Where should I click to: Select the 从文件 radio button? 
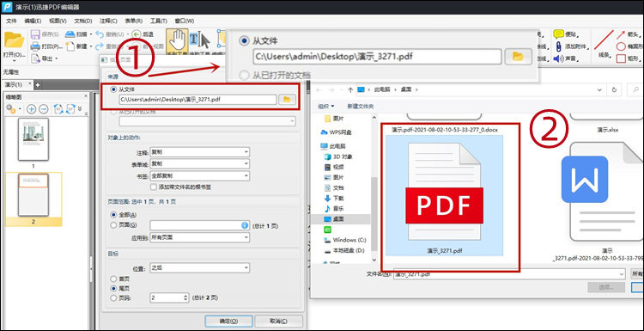click(x=113, y=89)
